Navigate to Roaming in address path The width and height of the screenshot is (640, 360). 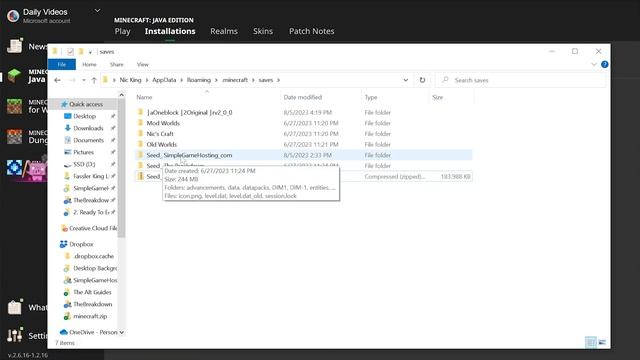pos(199,80)
